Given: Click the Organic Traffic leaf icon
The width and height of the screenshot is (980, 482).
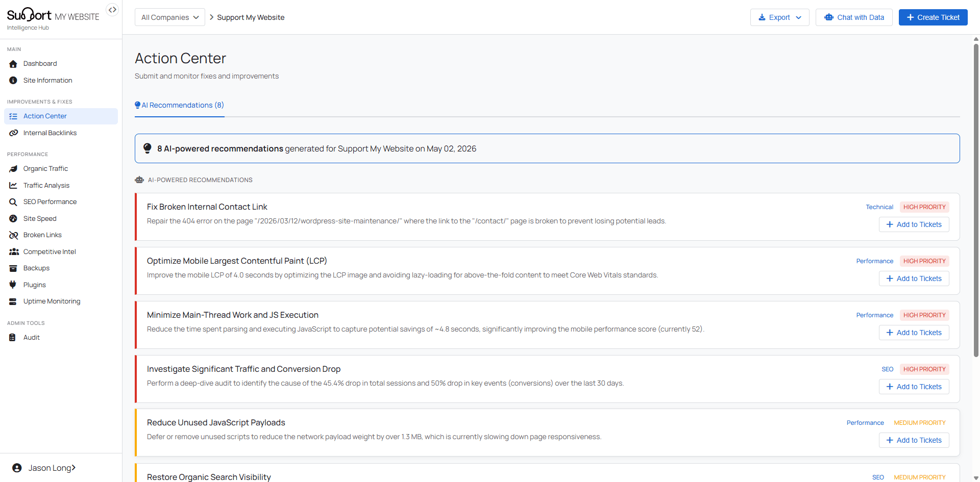Looking at the screenshot, I should tap(13, 169).
